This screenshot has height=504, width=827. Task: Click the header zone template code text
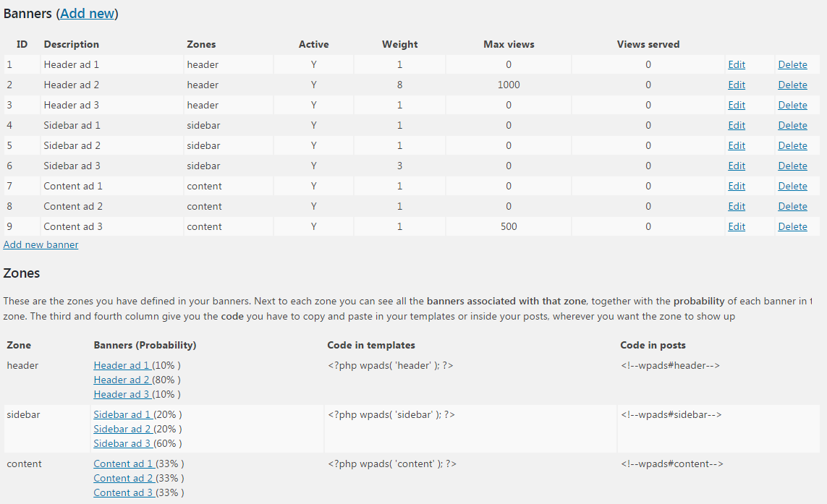coord(390,365)
